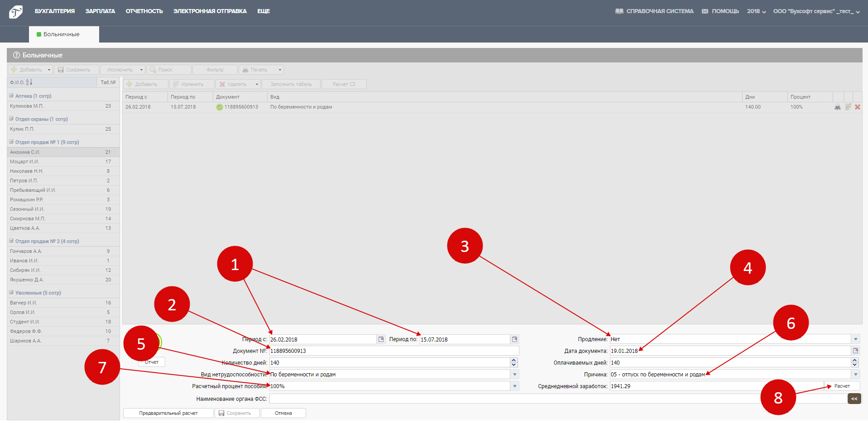Open the Исключить dropdown in top toolbar

coord(141,70)
